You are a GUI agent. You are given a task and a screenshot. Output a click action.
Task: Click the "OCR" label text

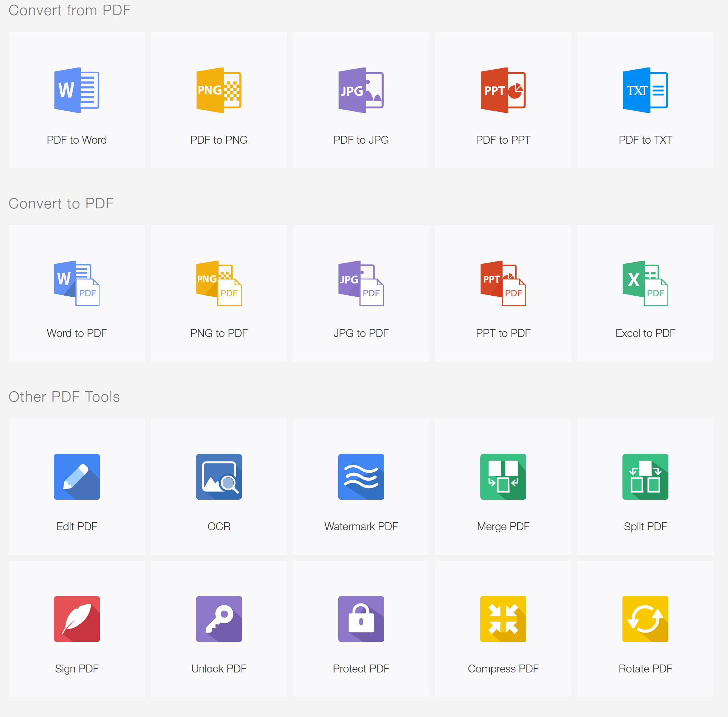click(x=219, y=527)
